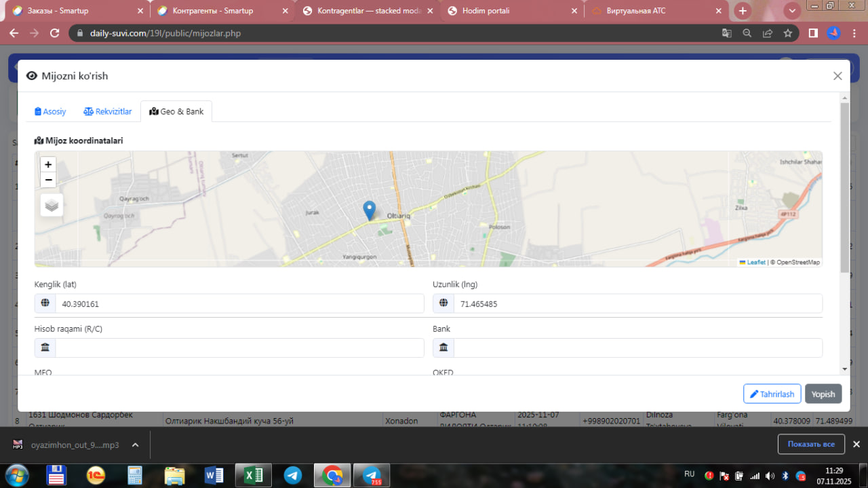This screenshot has width=868, height=488.
Task: Click the Tahrirlash edit button
Action: click(x=772, y=394)
